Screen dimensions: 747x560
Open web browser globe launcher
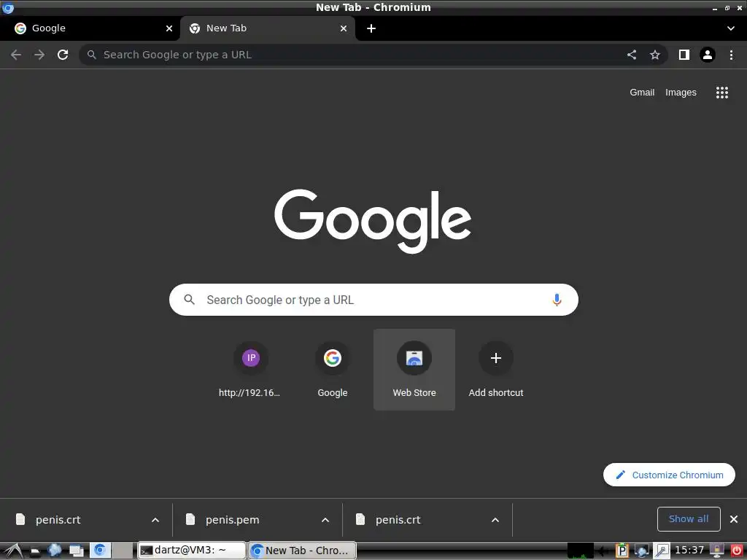tap(54, 551)
